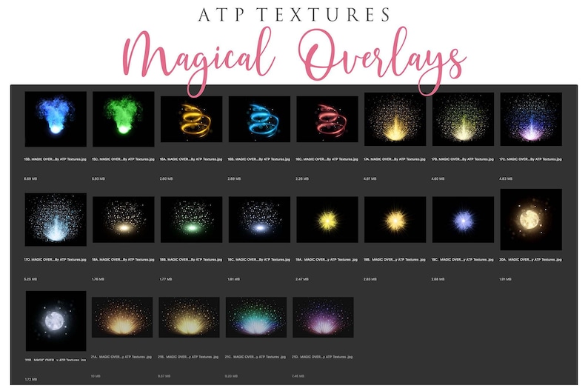Click the '5.93 MB' file size
This screenshot has height=391, width=588.
tap(98, 178)
